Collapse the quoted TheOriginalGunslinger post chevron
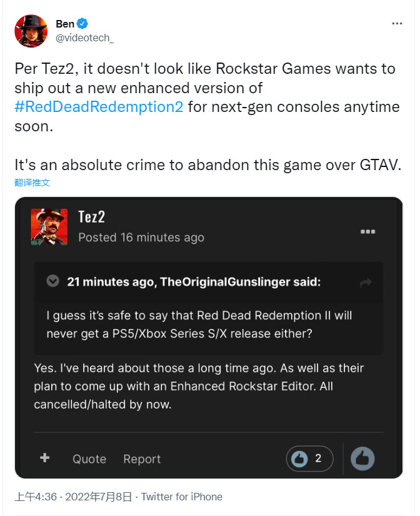Screen dimensions: 420x516 click(x=53, y=281)
